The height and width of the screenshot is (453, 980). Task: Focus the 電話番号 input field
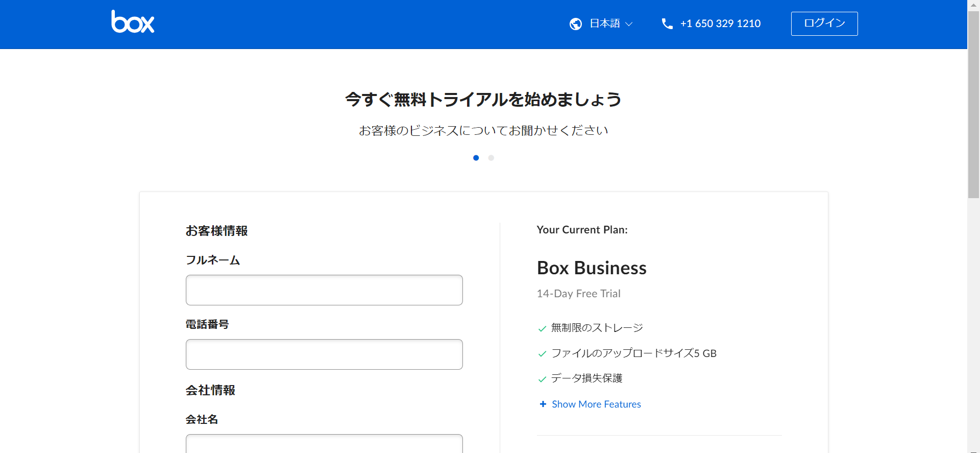pos(324,354)
